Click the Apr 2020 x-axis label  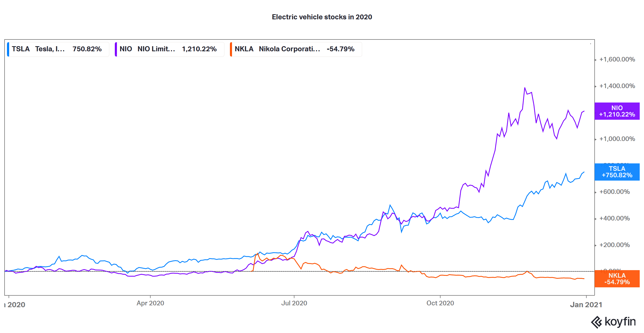(x=150, y=303)
